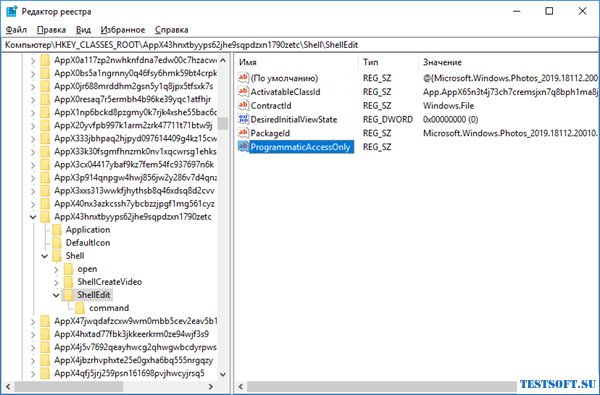Select the AppX3xxs313wwkfjhythsb8q46xdsq8d2cvv key
This screenshot has height=395, width=600.
coord(134,191)
